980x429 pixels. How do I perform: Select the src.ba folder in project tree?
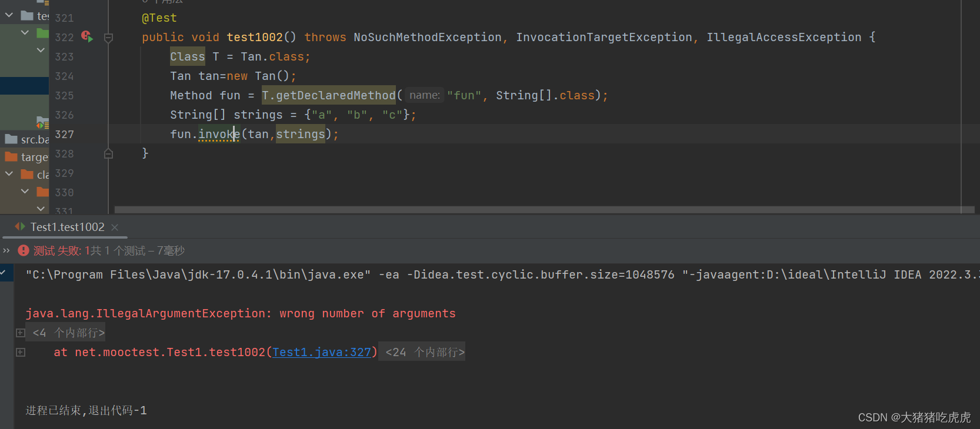[27, 139]
